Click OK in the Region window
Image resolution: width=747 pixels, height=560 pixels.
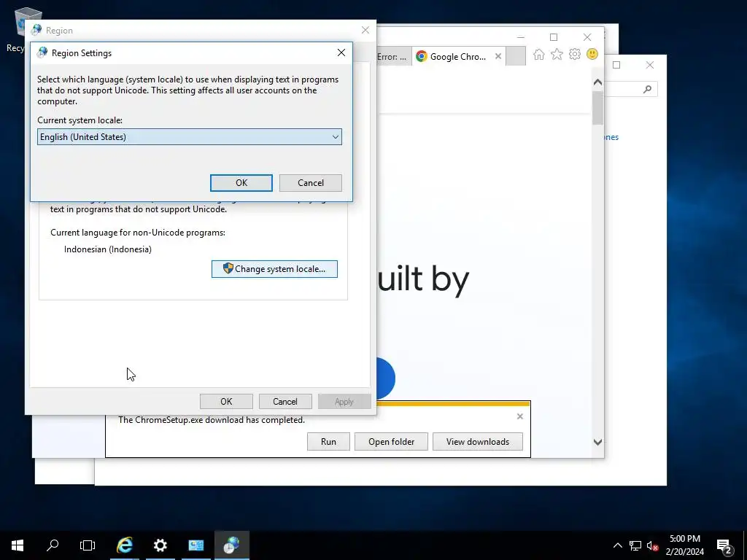tap(226, 402)
